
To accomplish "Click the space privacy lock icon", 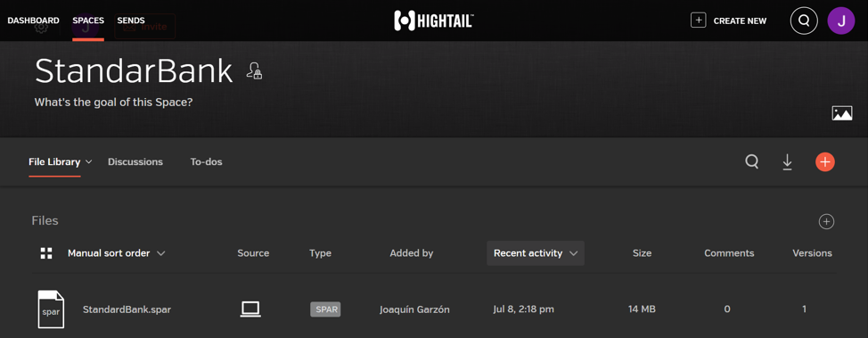I will [255, 71].
